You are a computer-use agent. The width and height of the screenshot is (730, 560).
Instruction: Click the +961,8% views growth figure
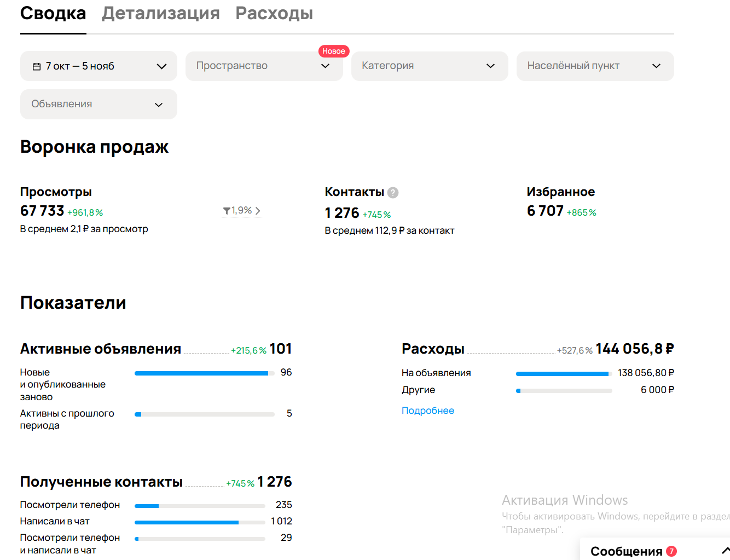coord(85,212)
